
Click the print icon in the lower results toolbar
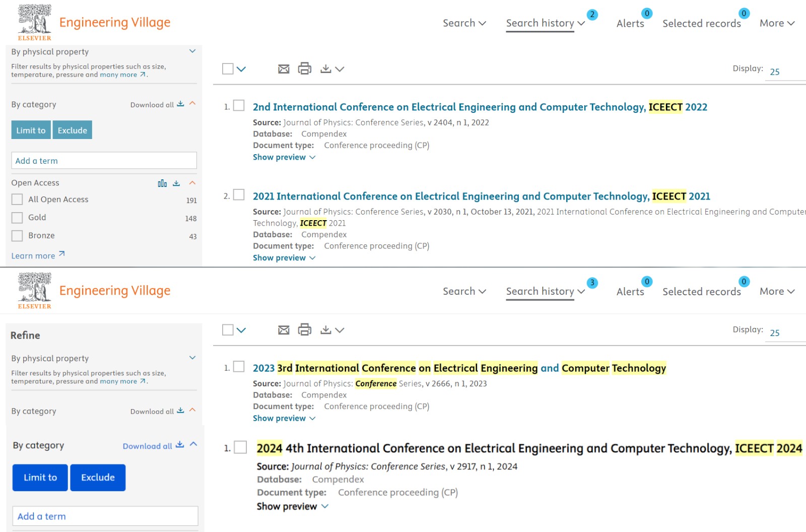(x=305, y=329)
